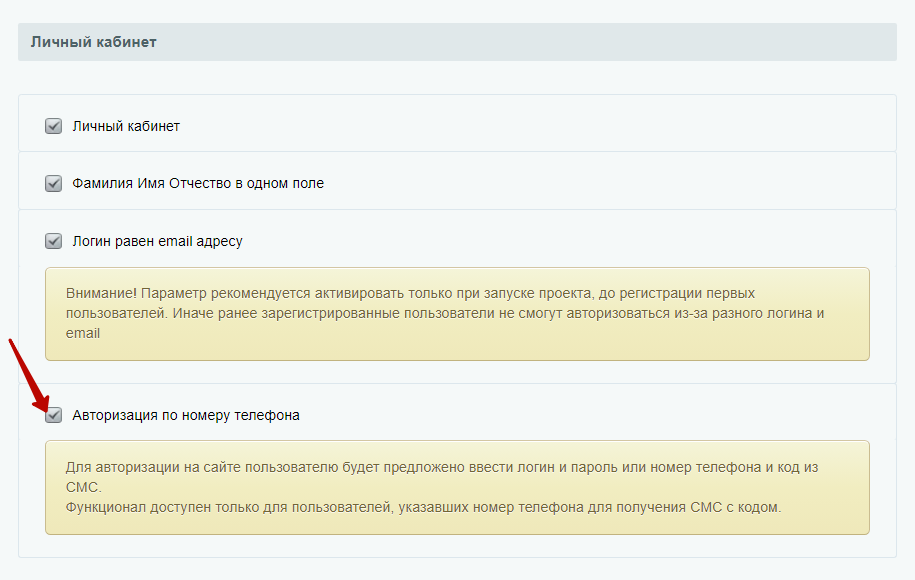Click the Авторизация по номеру телефона label
915x580 pixels.
[x=186, y=415]
